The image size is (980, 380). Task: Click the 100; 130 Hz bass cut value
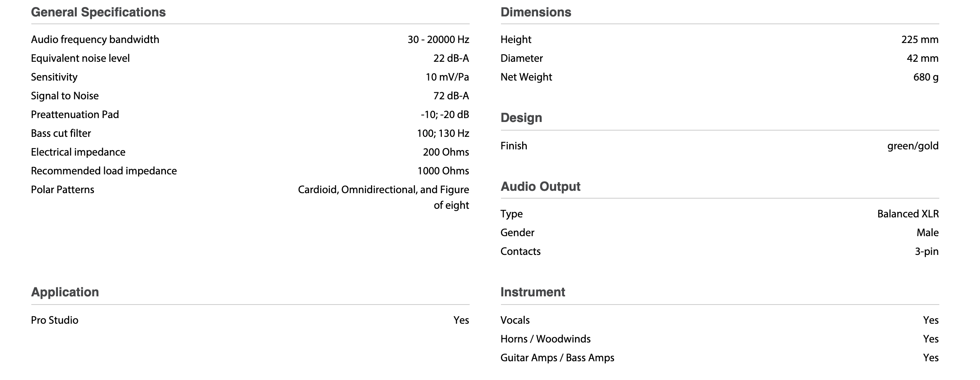(x=443, y=133)
